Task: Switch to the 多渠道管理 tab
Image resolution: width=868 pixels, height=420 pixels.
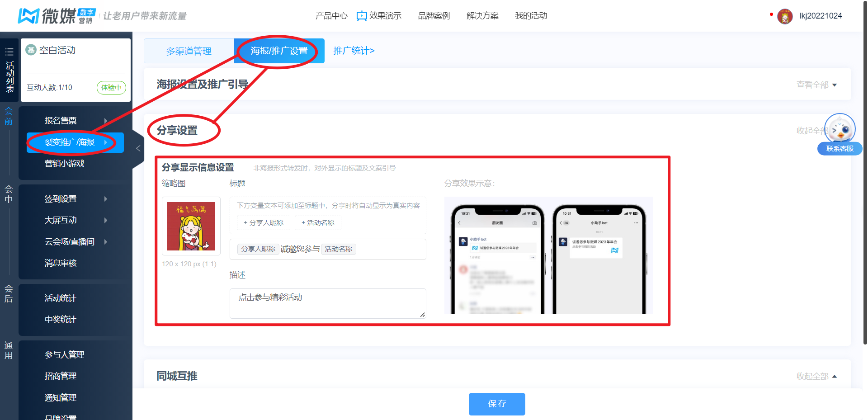Action: click(x=189, y=51)
